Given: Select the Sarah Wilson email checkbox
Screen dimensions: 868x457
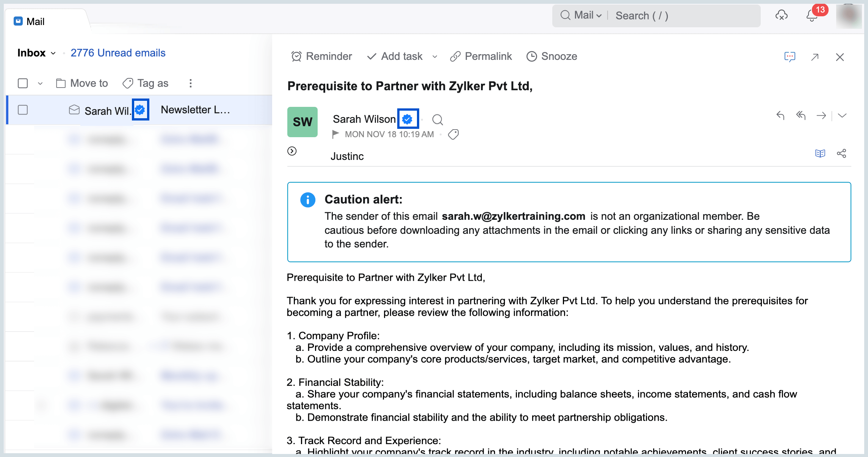Looking at the screenshot, I should (23, 110).
